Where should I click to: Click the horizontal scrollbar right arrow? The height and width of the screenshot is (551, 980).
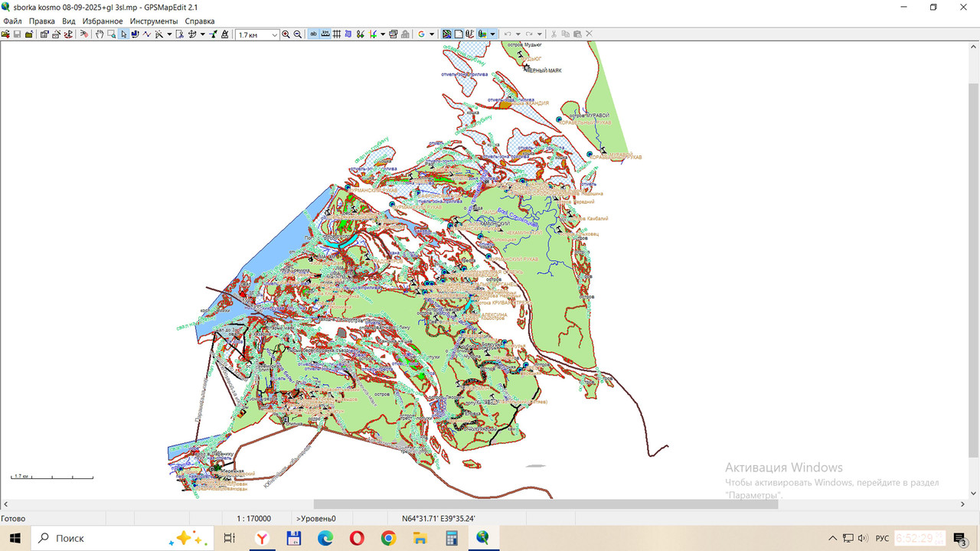(963, 504)
